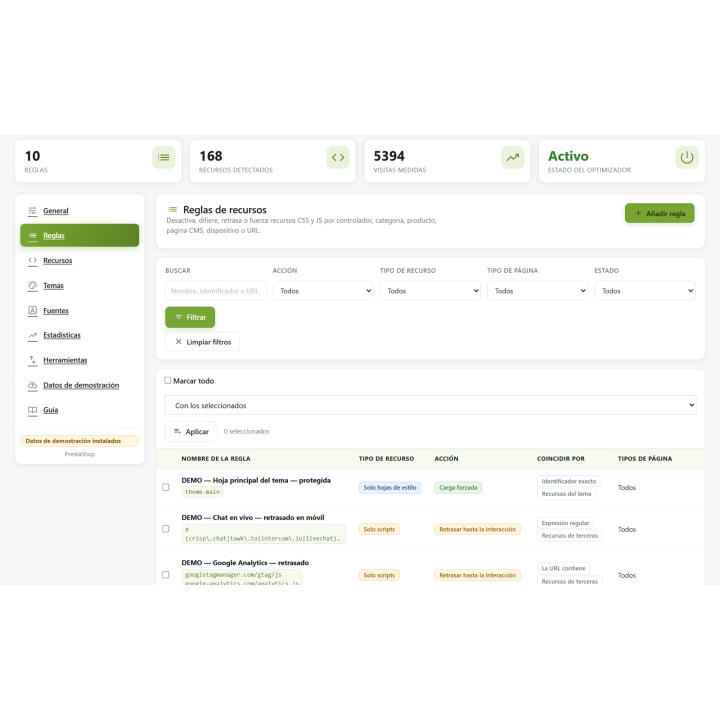Image resolution: width=720 pixels, height=720 pixels.
Task: Open DEMO Google Analytics retrasado rule name
Action: 245,563
